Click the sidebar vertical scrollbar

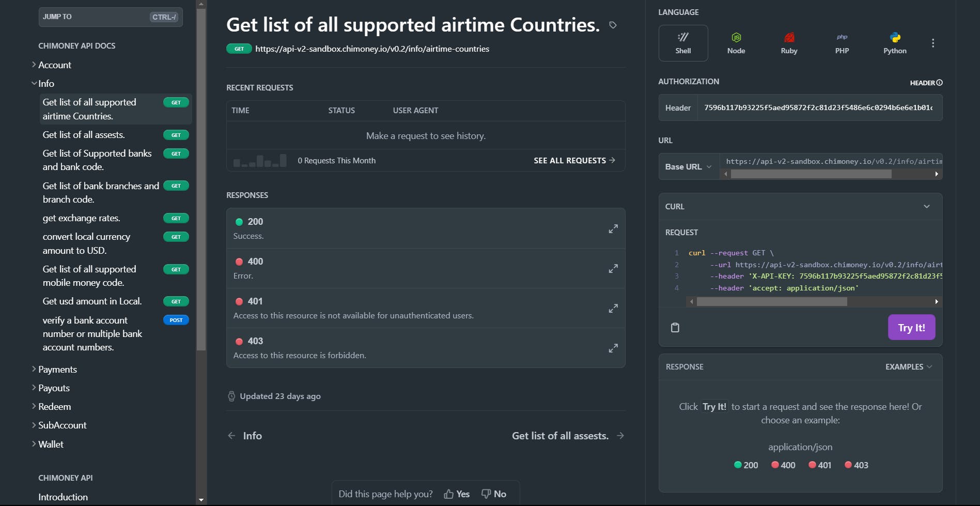[x=201, y=179]
